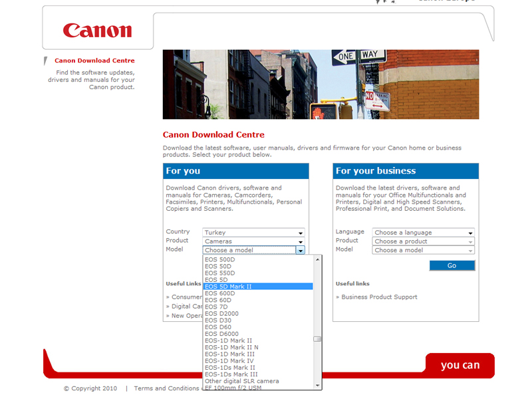
Task: Choose EOS 7D in model list
Action: tap(216, 307)
